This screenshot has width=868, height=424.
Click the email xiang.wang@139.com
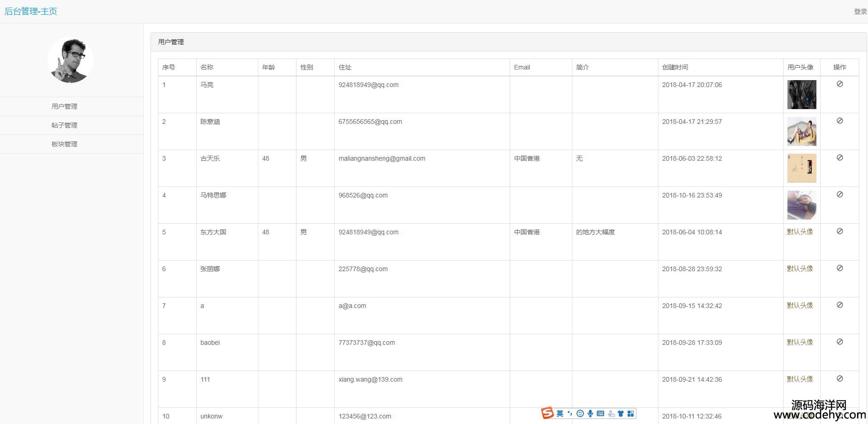point(370,379)
